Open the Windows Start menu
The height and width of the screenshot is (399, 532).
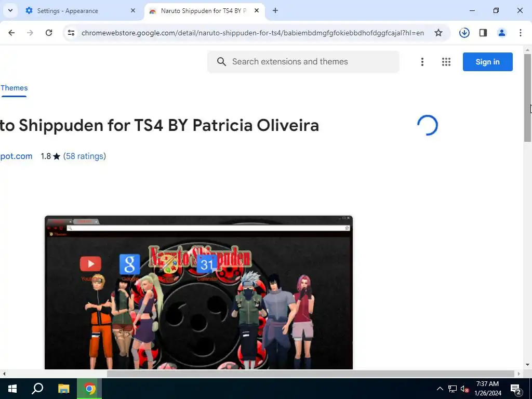12,389
